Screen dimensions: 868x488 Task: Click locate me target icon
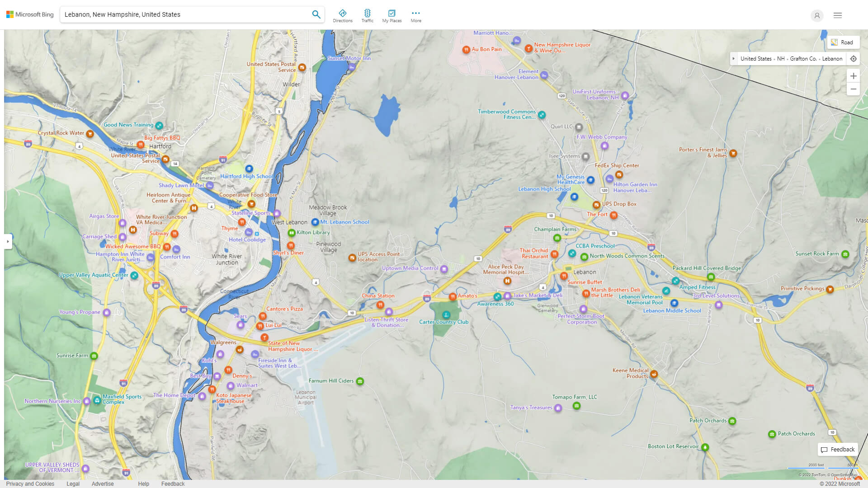(853, 59)
